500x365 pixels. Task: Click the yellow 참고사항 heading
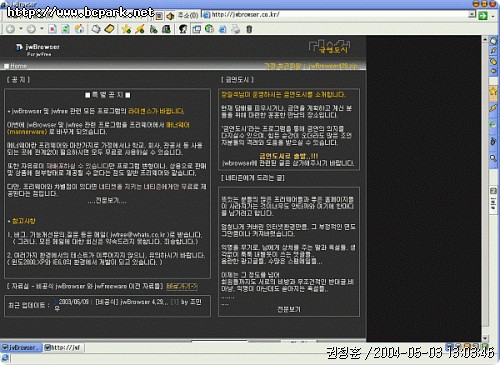23,221
